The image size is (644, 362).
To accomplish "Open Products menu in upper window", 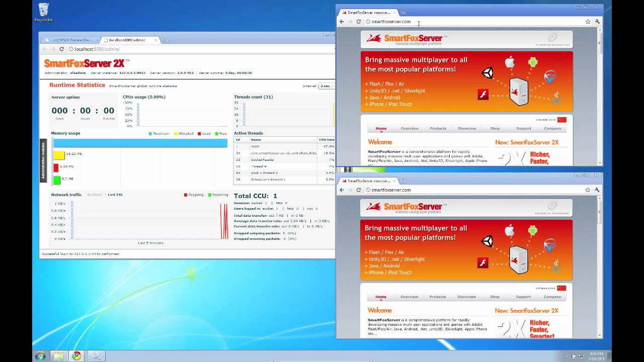I will (438, 128).
